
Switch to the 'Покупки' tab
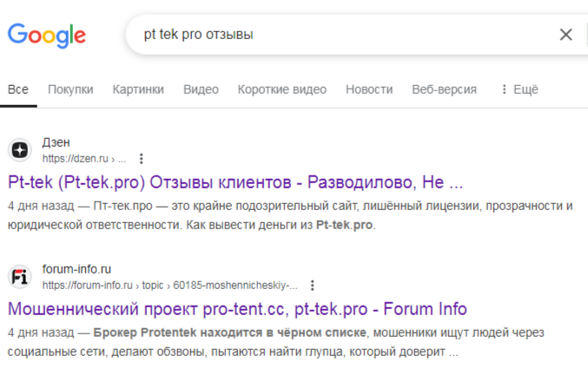(70, 89)
